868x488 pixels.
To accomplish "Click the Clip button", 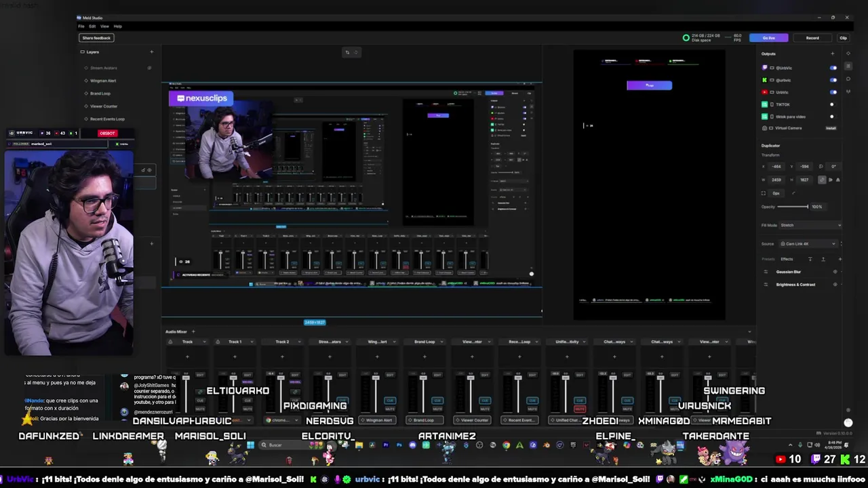I will pos(844,38).
